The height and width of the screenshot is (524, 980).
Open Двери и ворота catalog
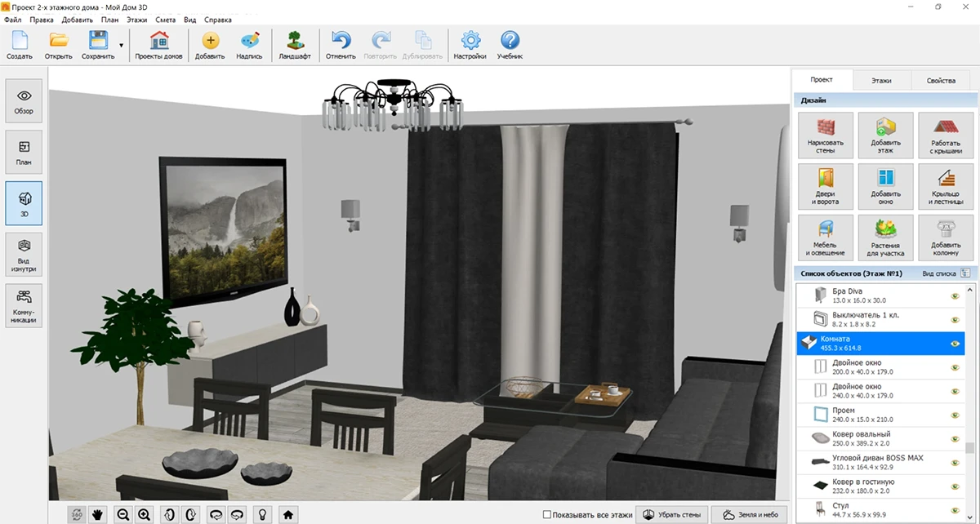826,186
